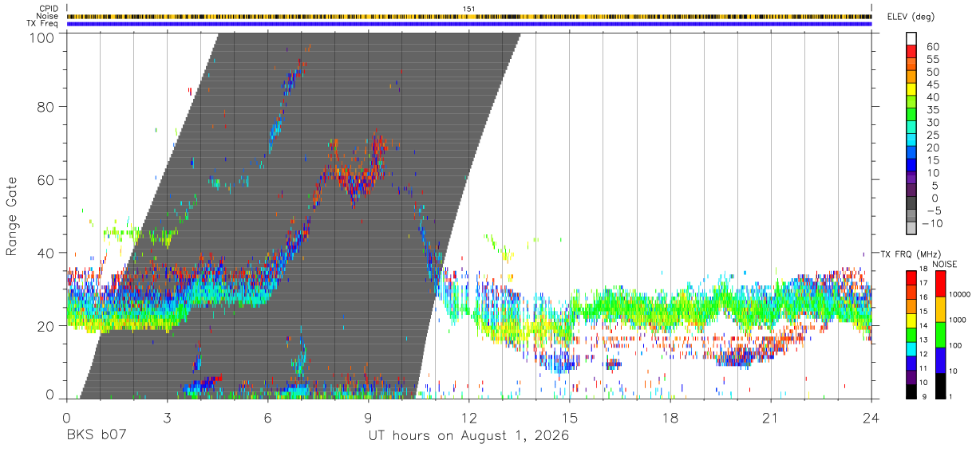Click the CPID value 151 at top

468,9
